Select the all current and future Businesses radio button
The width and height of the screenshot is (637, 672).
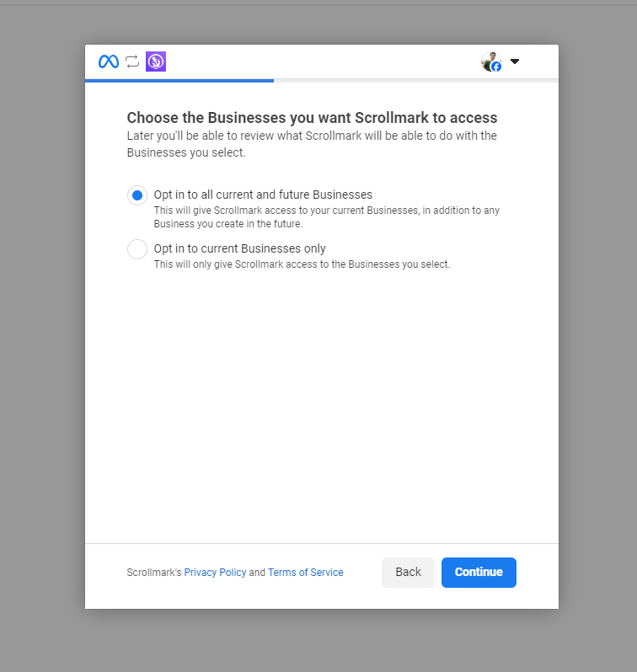tap(137, 195)
